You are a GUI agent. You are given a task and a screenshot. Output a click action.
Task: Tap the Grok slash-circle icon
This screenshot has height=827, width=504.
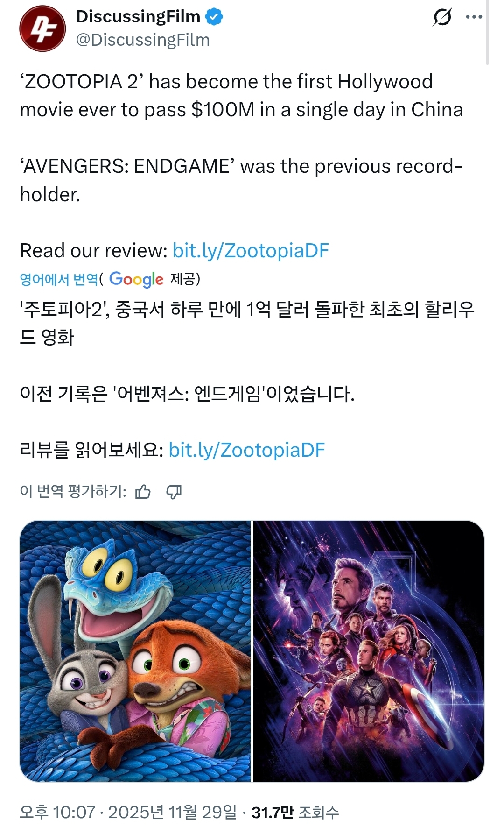coord(442,17)
